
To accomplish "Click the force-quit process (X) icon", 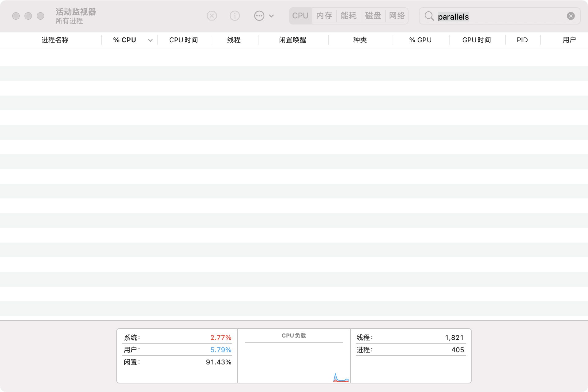I will pos(211,16).
